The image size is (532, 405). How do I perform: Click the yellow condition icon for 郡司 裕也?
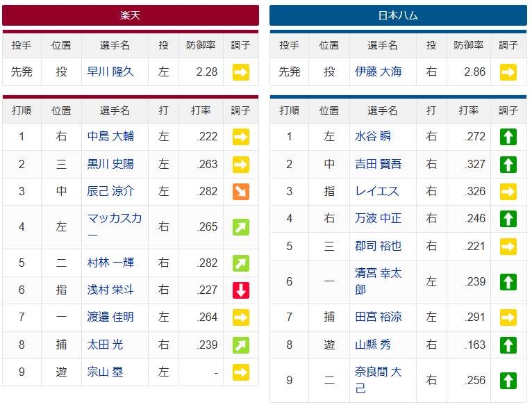click(x=508, y=247)
